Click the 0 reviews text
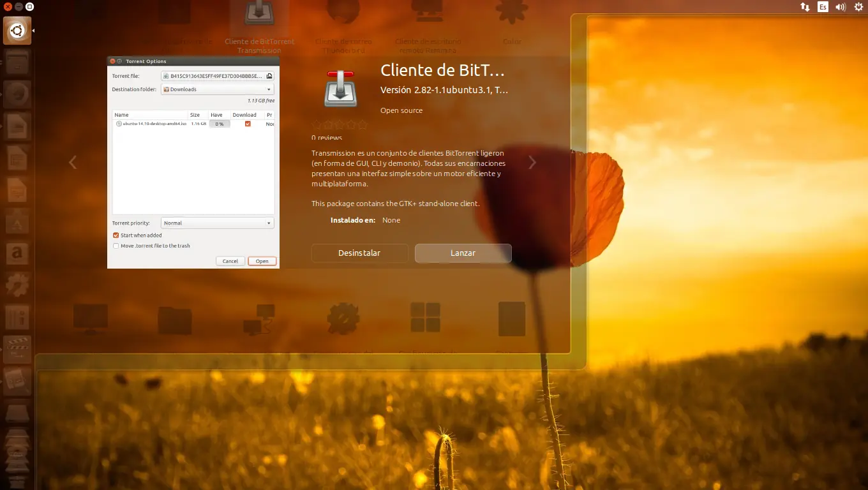Screen dimensions: 868x490 327,138
